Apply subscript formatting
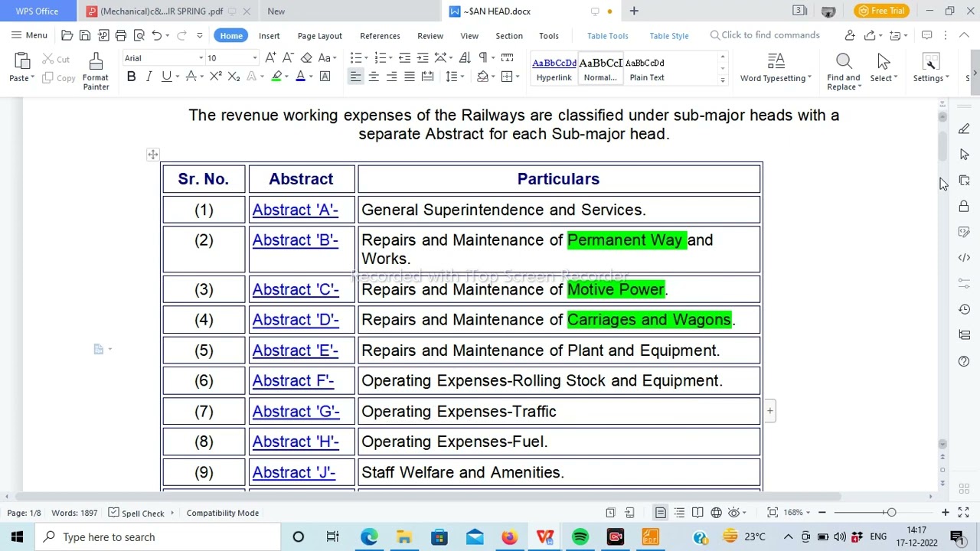Image resolution: width=980 pixels, height=551 pixels. (234, 77)
